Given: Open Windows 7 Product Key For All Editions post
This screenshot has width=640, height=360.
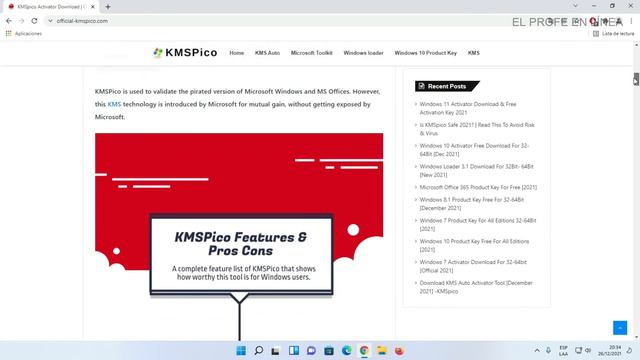Looking at the screenshot, I should pyautogui.click(x=478, y=224).
